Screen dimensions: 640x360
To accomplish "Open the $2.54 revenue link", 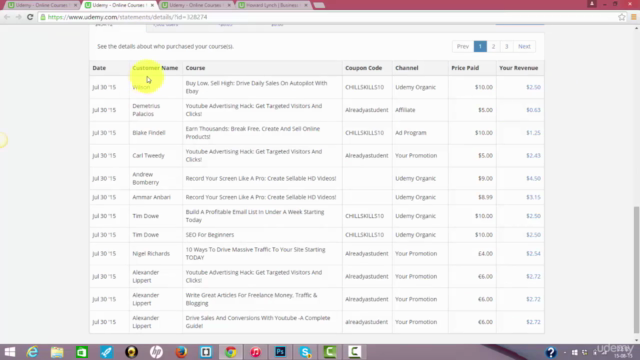I will pos(533,253).
